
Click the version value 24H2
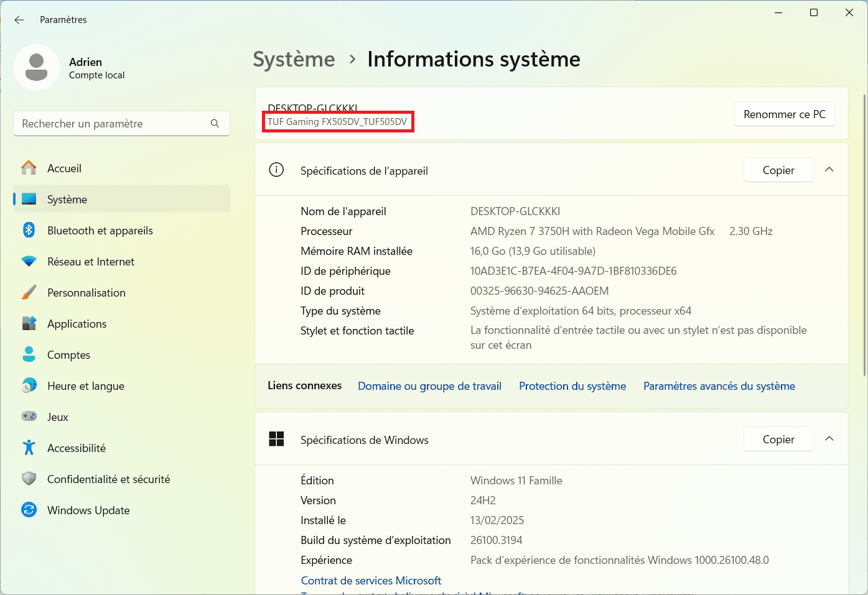coord(483,500)
